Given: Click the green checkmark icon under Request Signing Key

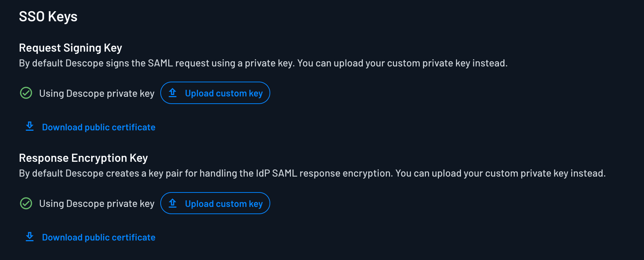Looking at the screenshot, I should [25, 93].
